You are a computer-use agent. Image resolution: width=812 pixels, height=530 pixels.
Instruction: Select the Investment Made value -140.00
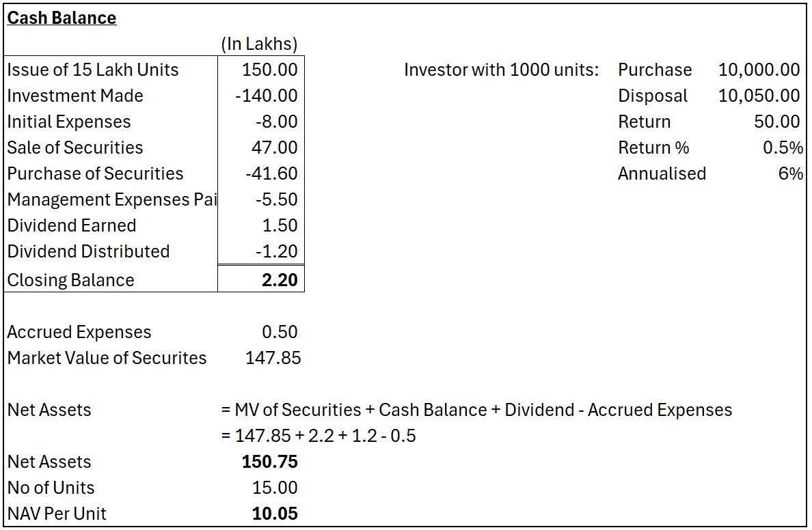click(x=267, y=96)
